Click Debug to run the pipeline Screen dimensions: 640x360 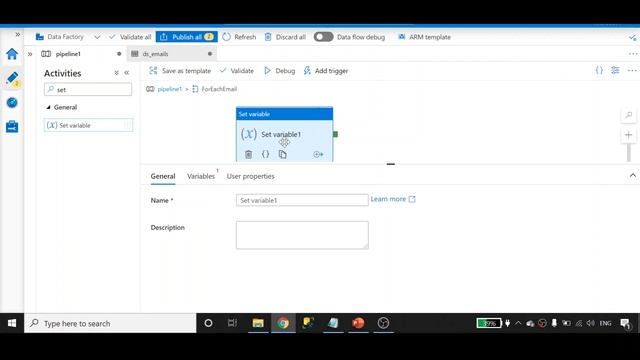pos(280,71)
